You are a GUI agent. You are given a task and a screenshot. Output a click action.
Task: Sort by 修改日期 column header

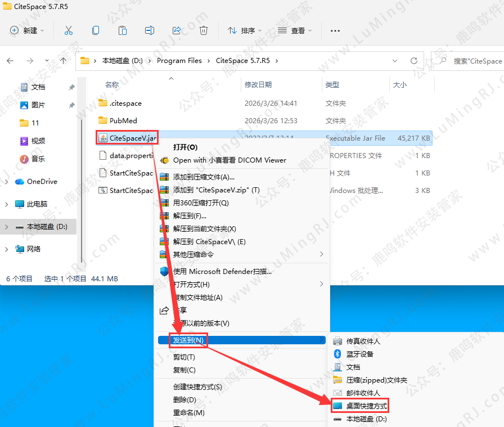click(258, 84)
